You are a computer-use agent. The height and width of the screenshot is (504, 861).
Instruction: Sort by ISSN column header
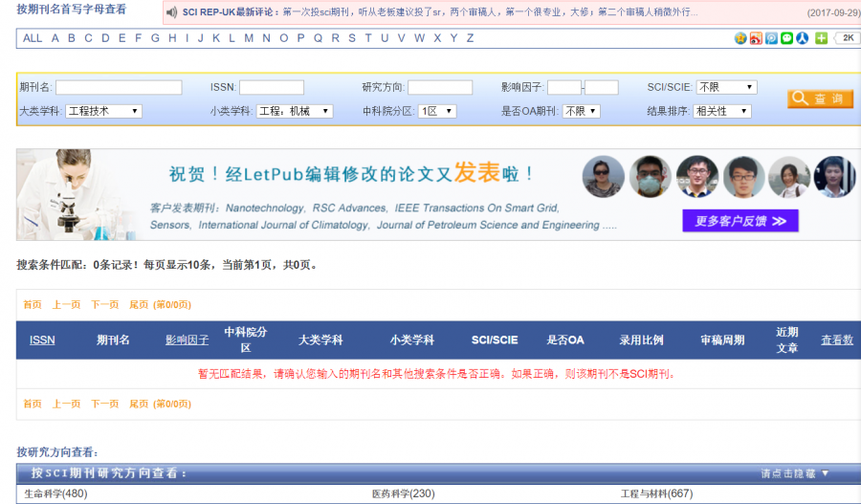pyautogui.click(x=42, y=340)
